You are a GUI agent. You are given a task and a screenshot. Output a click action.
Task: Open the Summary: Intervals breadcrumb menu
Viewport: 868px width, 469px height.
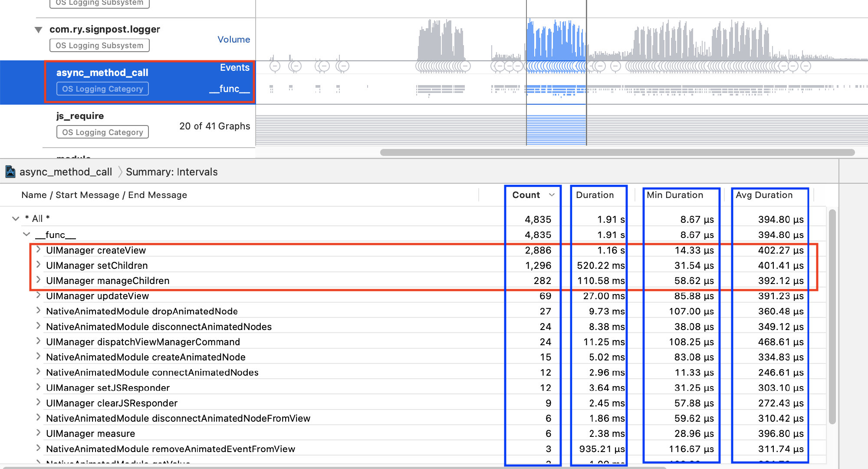pos(171,172)
